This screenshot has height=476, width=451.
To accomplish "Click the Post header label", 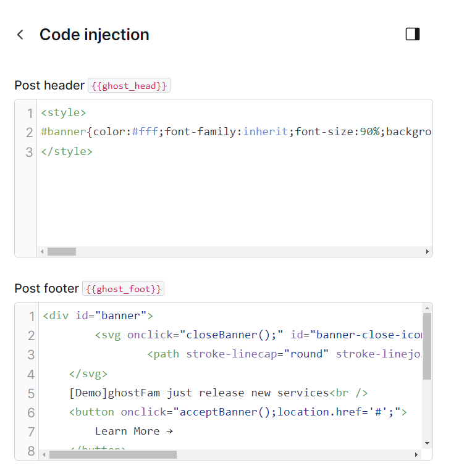I will coord(49,85).
